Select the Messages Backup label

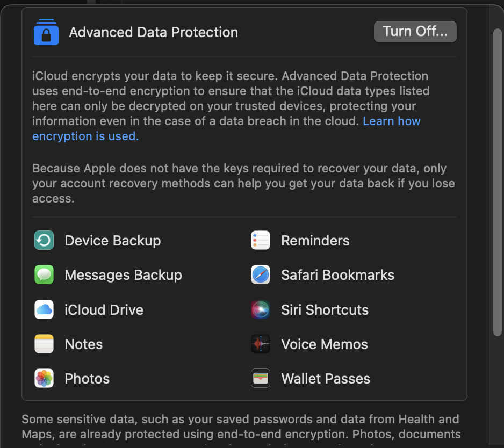(123, 274)
